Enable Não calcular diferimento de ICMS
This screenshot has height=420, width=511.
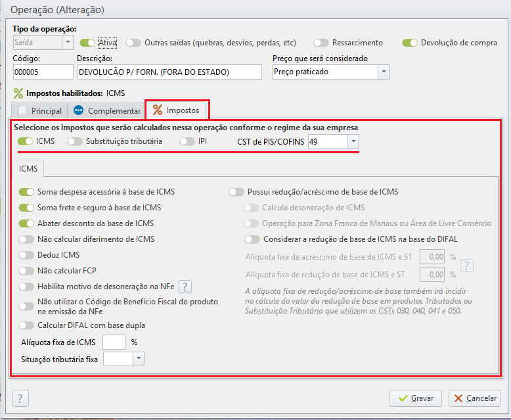[26, 239]
